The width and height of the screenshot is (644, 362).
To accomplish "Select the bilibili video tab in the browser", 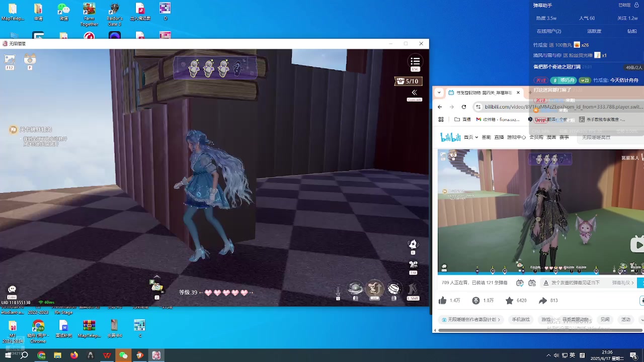I will [484, 93].
